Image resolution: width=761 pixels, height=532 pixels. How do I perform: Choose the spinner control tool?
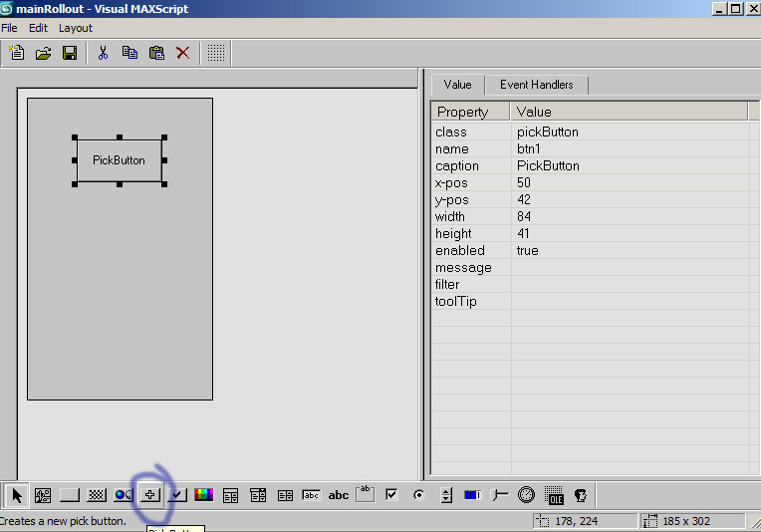[446, 495]
